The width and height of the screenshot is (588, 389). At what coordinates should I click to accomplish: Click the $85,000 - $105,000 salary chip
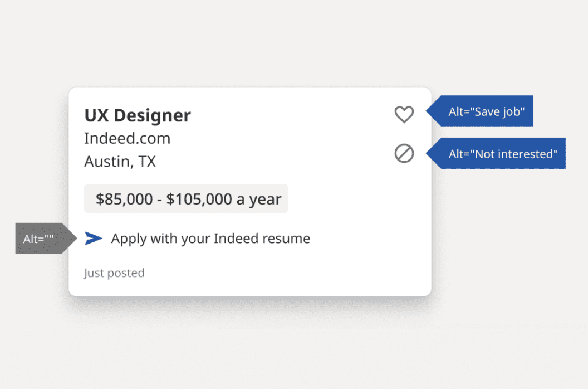[186, 199]
